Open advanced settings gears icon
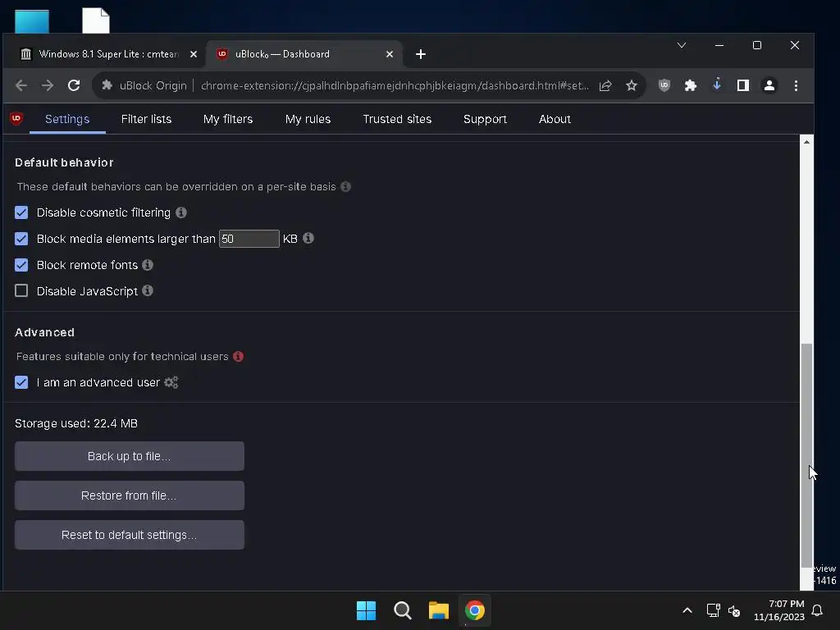This screenshot has height=630, width=840. tap(171, 382)
